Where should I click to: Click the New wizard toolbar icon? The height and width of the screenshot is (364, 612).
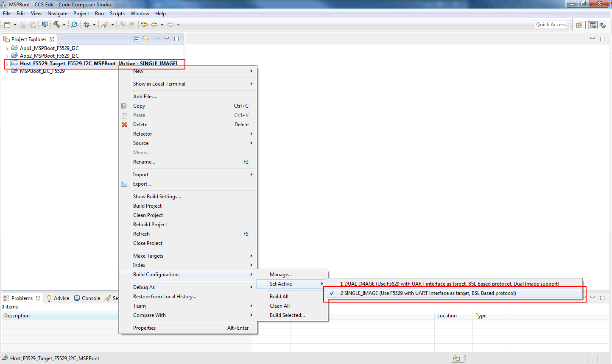(7, 25)
